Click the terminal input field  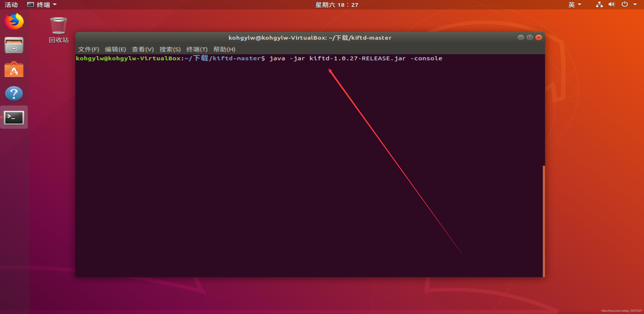tap(443, 58)
